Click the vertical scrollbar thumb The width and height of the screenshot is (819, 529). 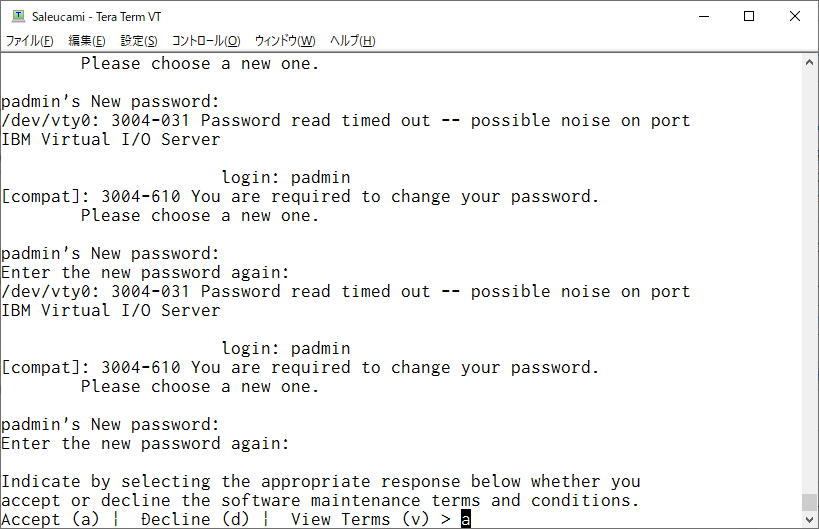pos(809,502)
